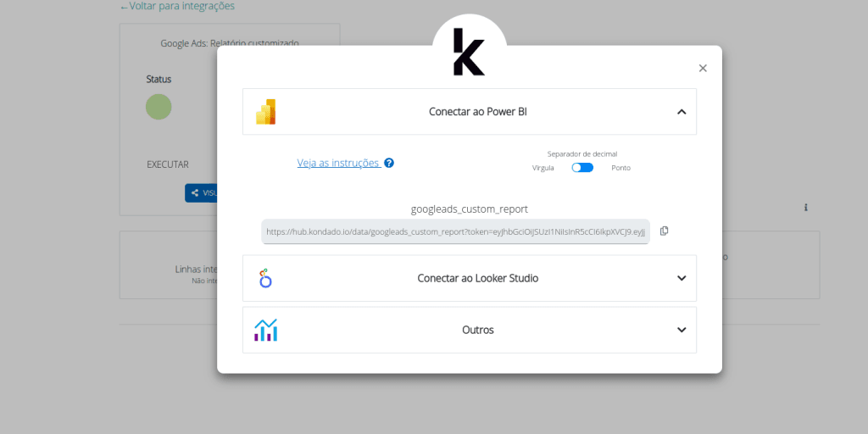Image resolution: width=868 pixels, height=434 pixels.
Task: Select the Vírgula separator label
Action: [543, 168]
